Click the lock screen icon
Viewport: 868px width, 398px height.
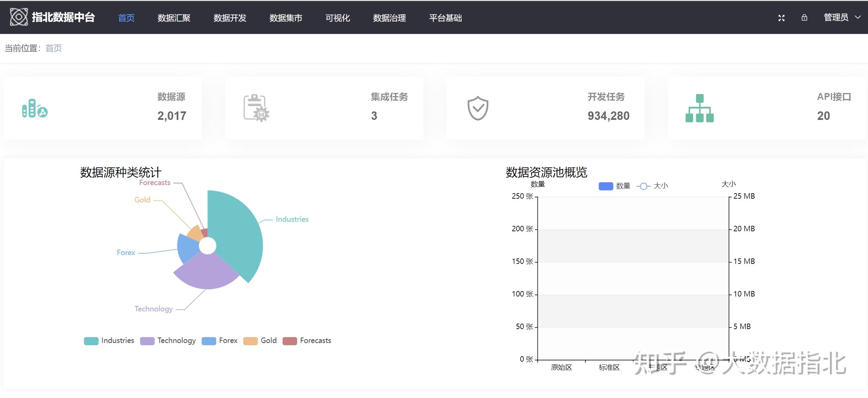click(804, 18)
